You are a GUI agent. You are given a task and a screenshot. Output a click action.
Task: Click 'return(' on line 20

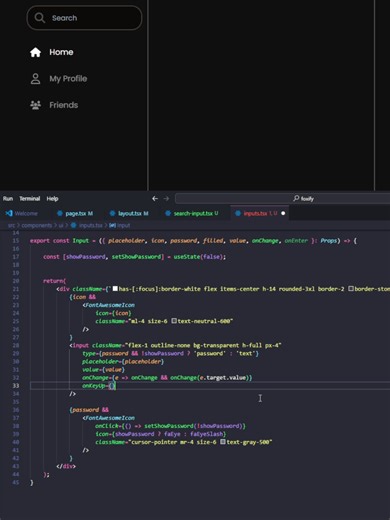pos(55,281)
